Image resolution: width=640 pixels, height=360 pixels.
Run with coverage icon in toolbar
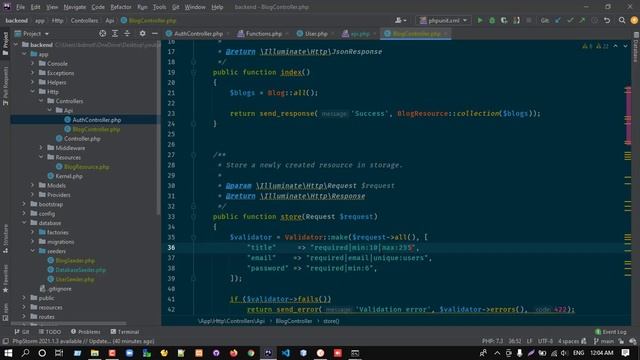[x=504, y=20]
